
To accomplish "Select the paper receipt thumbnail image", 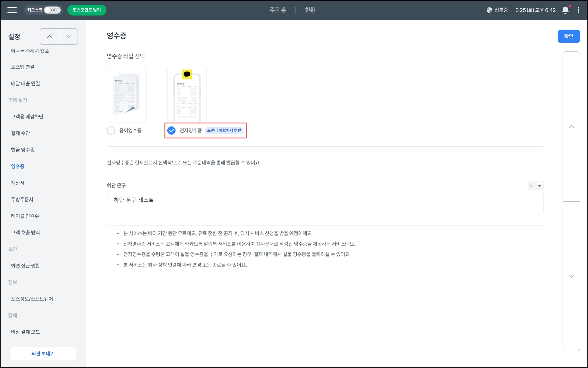I will point(127,94).
